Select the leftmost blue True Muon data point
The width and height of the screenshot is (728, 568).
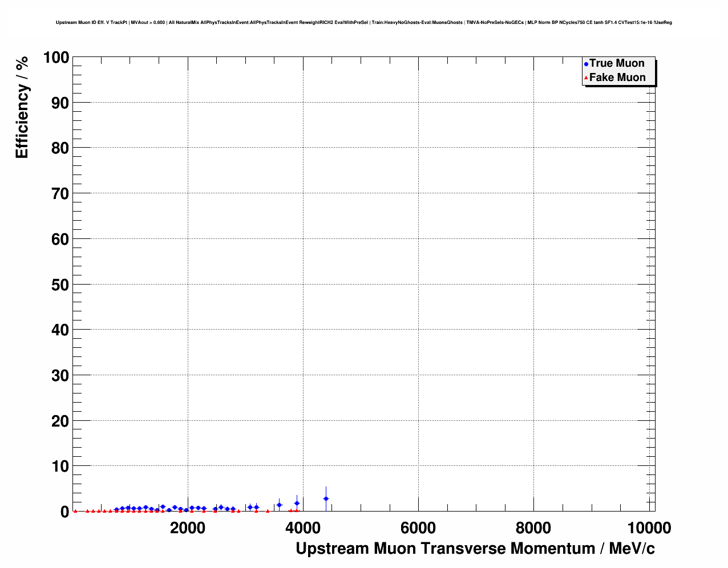(116, 509)
